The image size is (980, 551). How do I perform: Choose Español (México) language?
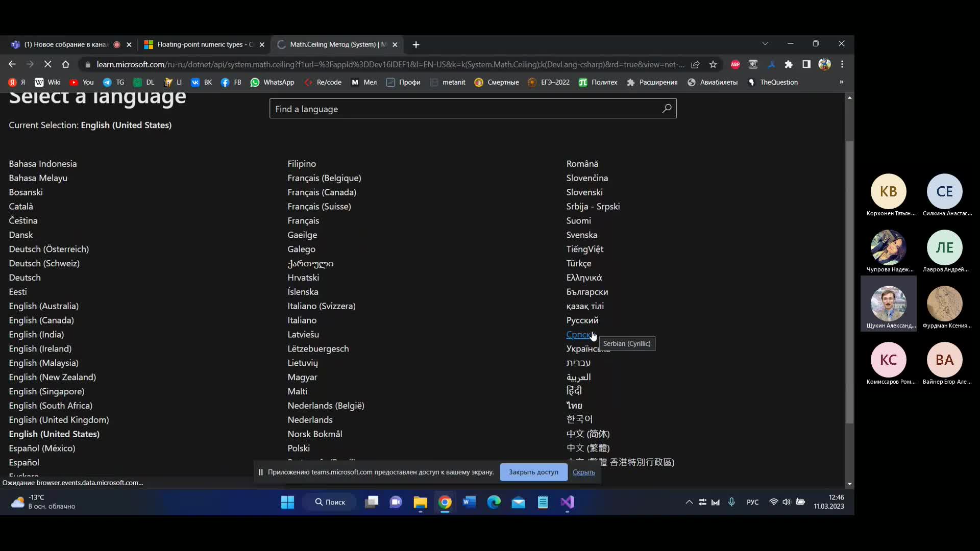42,448
